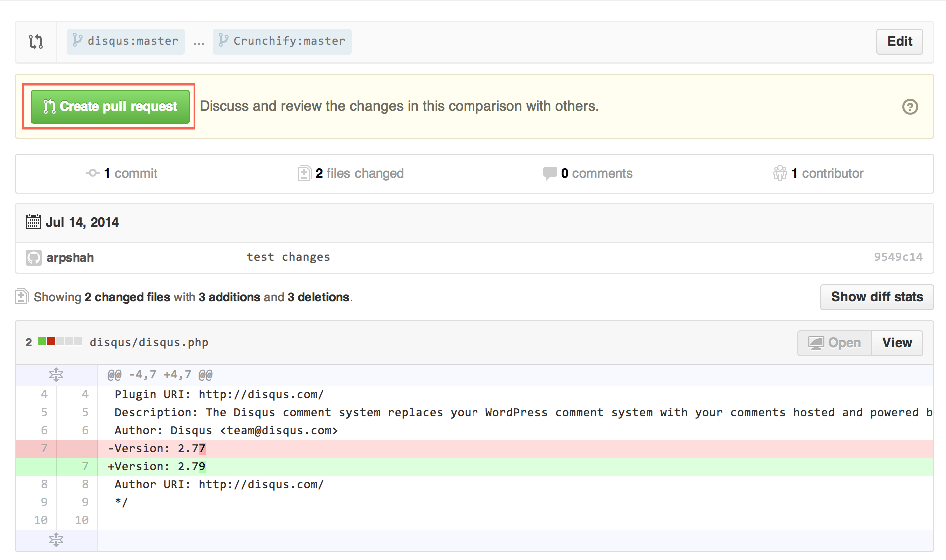This screenshot has height=560, width=946.
Task: Toggle Show diff stats
Action: (877, 297)
